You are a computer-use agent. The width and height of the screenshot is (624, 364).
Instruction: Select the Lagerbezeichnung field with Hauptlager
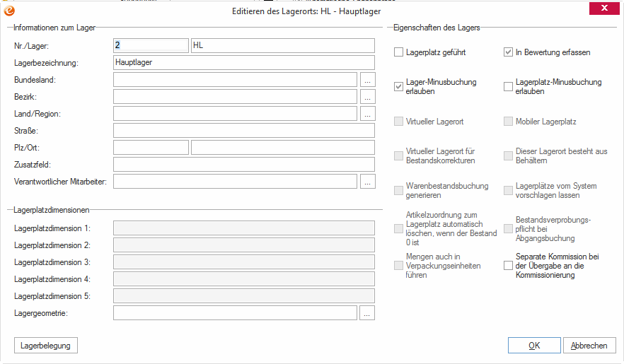click(x=243, y=62)
